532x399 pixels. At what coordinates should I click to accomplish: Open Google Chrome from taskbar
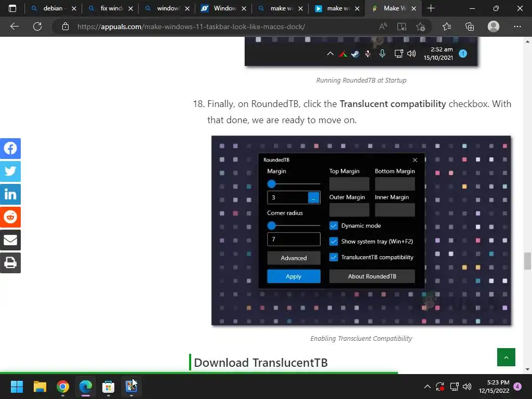[x=63, y=387]
